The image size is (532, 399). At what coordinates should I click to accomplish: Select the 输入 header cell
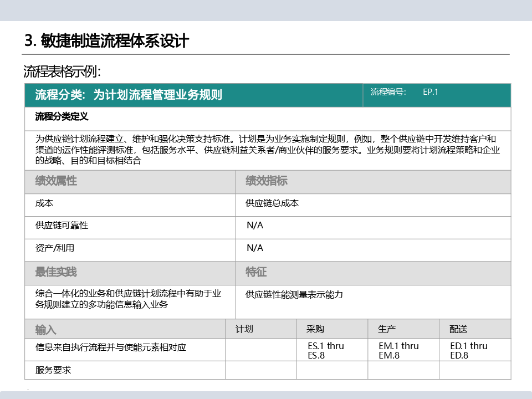[125, 329]
